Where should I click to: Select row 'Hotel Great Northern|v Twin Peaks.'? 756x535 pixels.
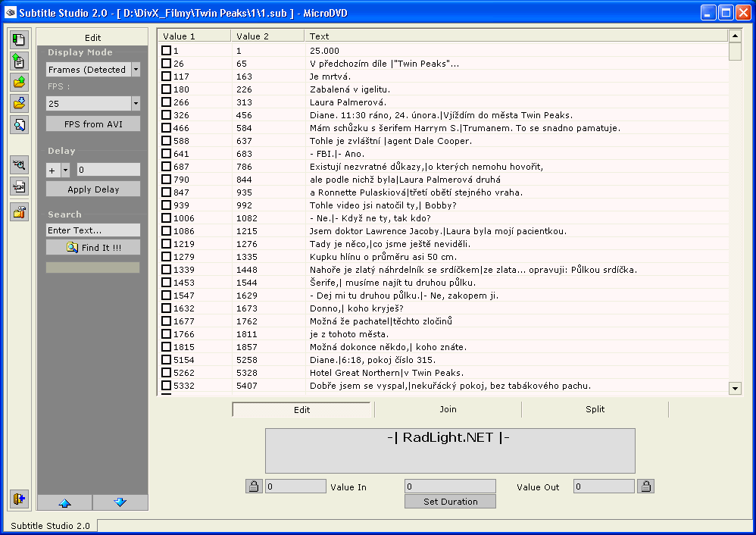[444, 372]
